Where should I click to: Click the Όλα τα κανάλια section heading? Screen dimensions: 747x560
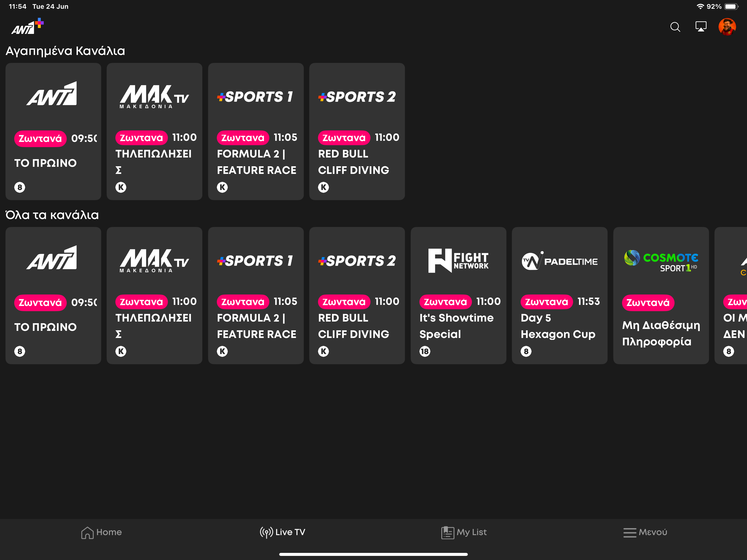point(52,215)
